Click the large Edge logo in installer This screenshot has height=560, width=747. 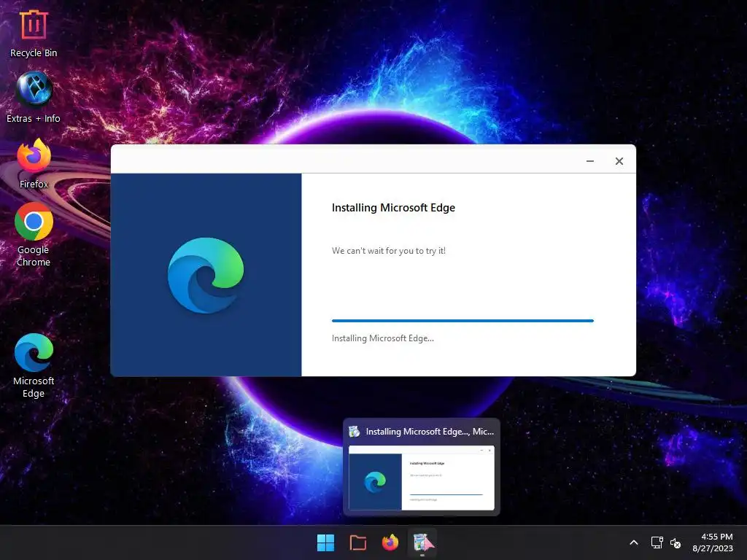coord(205,275)
